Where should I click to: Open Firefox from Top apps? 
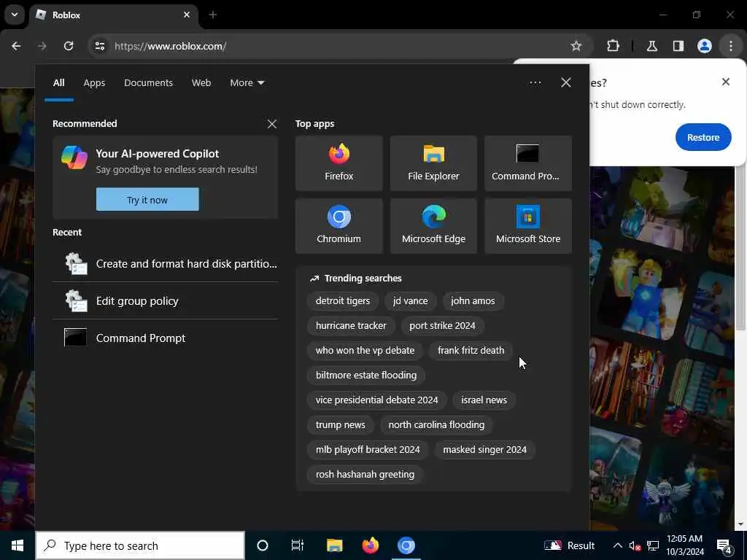(338, 163)
